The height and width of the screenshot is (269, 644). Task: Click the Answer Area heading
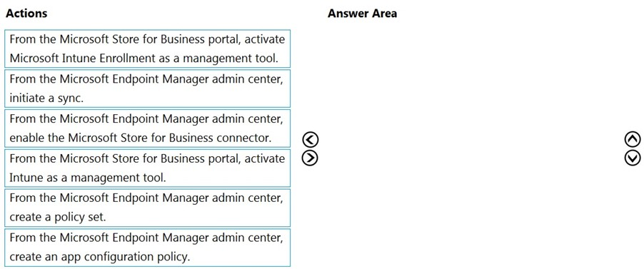tap(362, 13)
